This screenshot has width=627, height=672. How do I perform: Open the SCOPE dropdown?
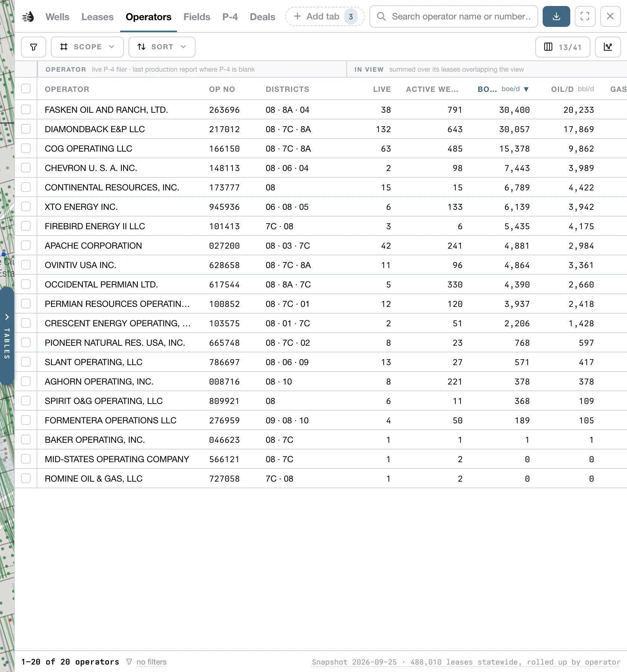[87, 47]
